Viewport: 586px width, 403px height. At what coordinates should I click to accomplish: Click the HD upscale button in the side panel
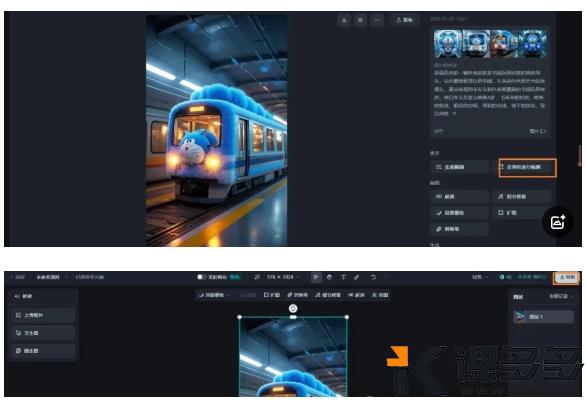460,196
